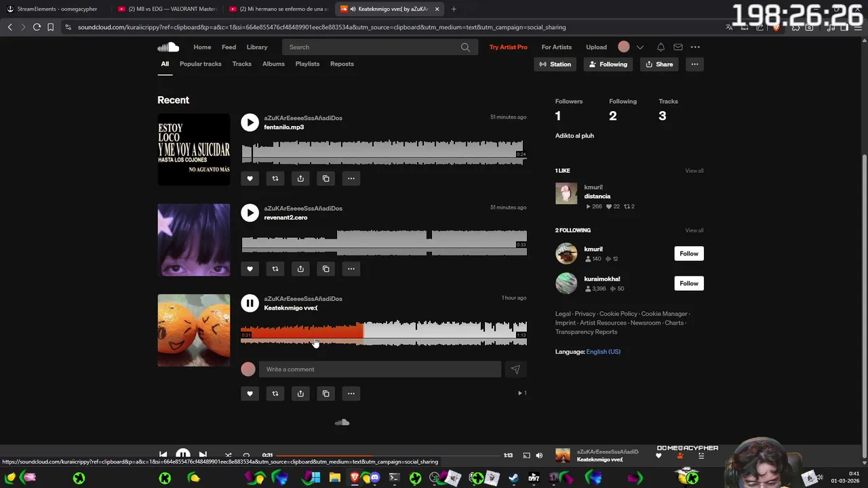This screenshot has width=868, height=488.
Task: Copy link of the revenant2.cero track
Action: pos(326,269)
